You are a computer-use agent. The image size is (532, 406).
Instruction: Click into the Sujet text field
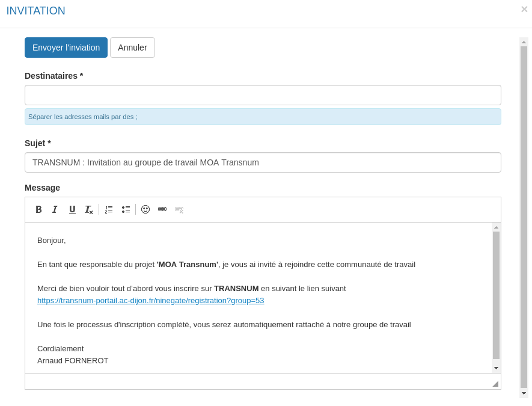click(x=263, y=162)
